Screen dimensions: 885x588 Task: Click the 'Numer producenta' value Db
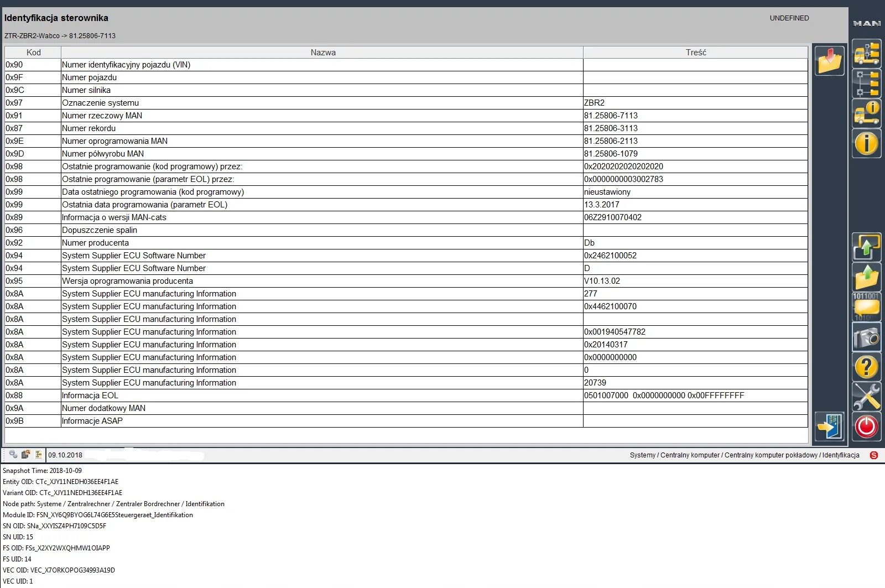(589, 243)
